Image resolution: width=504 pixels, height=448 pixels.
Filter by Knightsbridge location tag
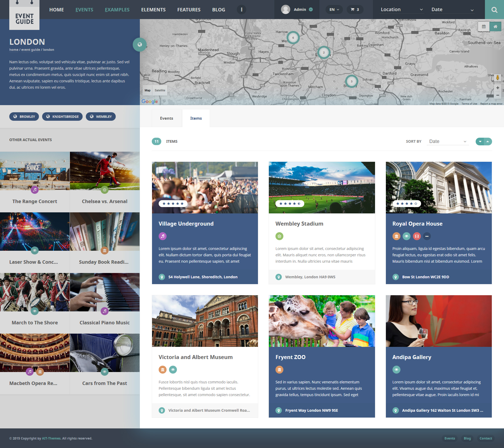62,117
